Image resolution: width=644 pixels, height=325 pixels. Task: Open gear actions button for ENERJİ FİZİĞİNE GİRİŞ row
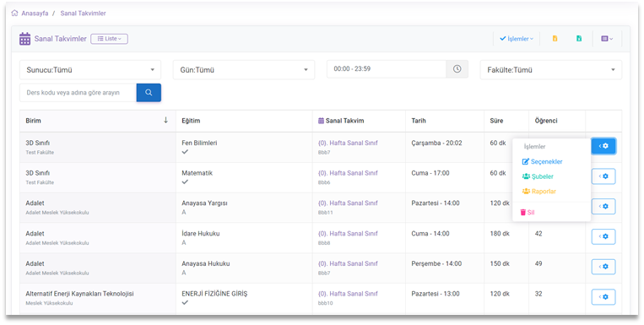click(x=603, y=297)
